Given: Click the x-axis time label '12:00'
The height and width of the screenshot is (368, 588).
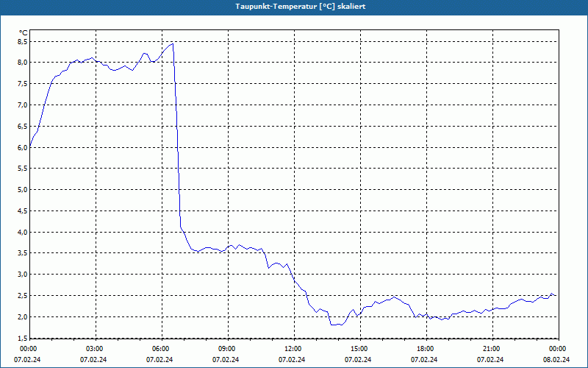Looking at the screenshot, I should coord(293,349).
